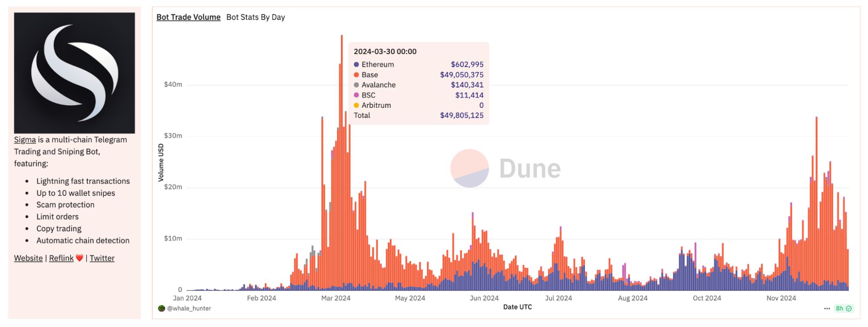Open the Reflink link
Screen dimensions: 868x327
coord(61,258)
